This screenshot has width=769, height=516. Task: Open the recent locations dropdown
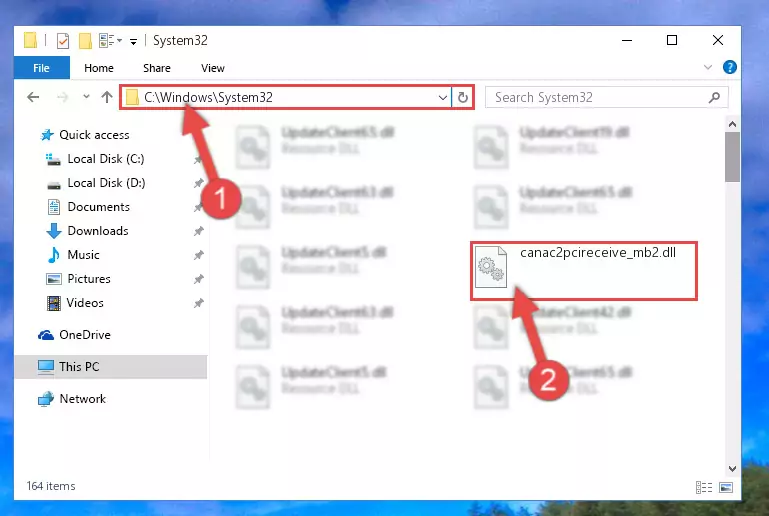click(x=86, y=97)
